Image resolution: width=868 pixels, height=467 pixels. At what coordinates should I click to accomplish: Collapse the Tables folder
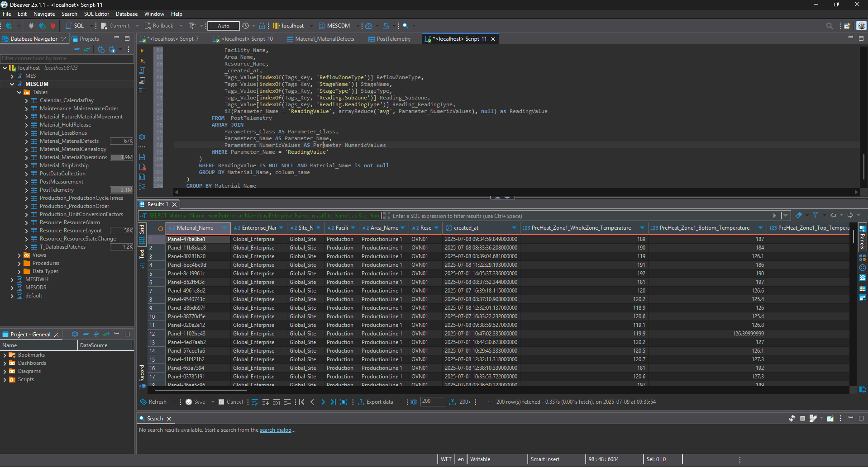[x=19, y=92]
